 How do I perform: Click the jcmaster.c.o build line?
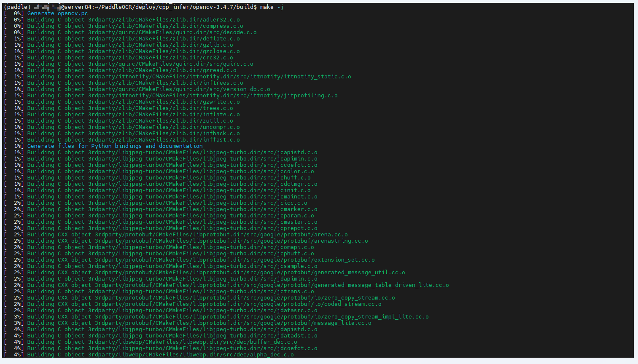point(161,222)
